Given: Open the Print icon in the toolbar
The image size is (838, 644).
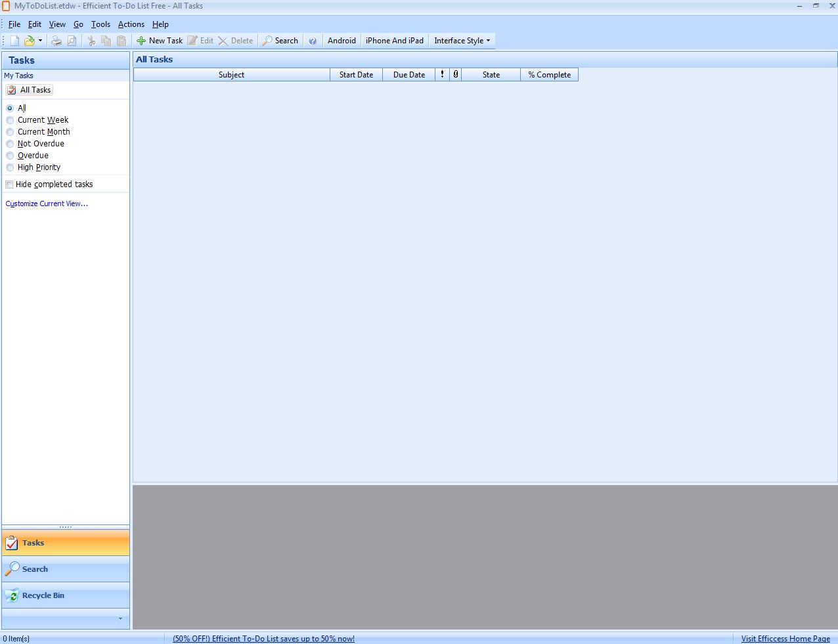Looking at the screenshot, I should pos(56,40).
